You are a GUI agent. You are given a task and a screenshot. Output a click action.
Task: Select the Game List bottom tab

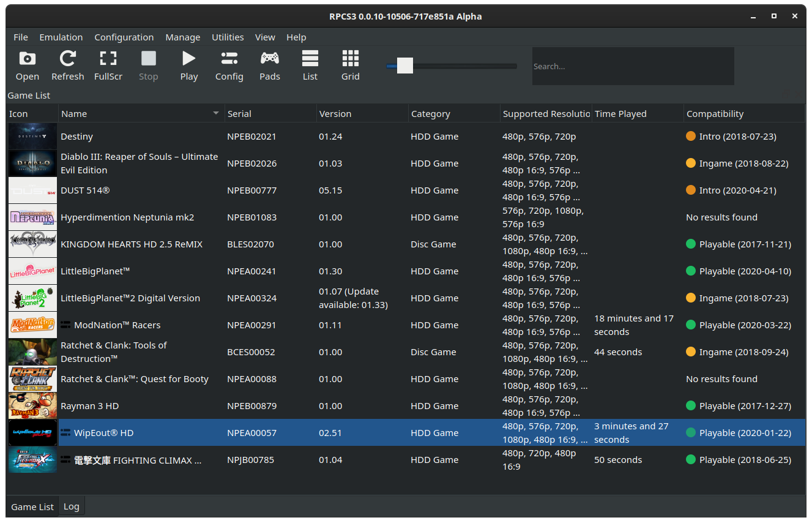(x=32, y=507)
